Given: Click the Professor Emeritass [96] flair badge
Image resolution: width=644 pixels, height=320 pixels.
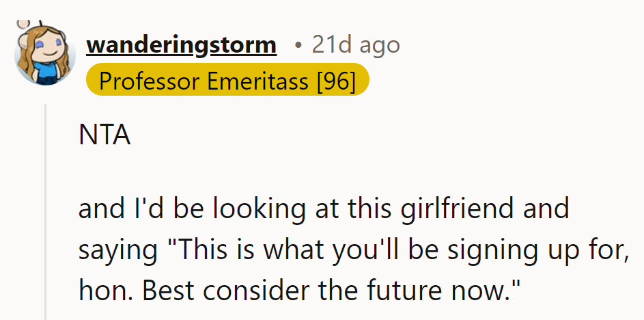Looking at the screenshot, I should (227, 81).
